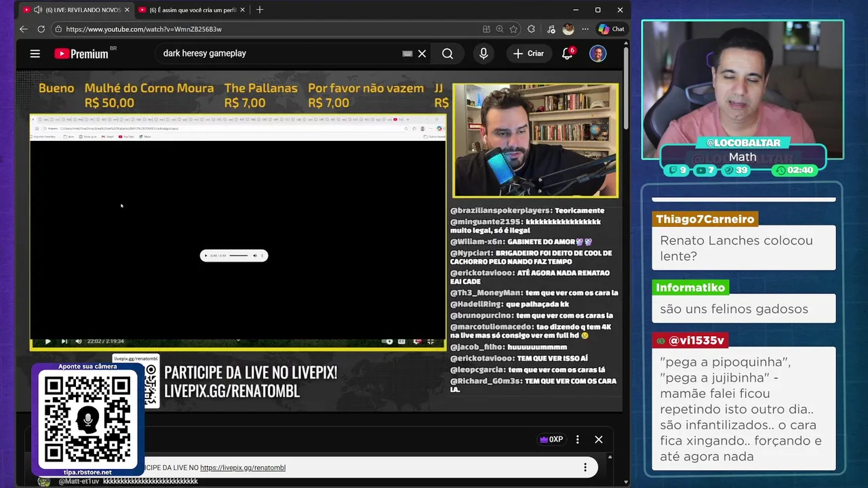Mute the YouTube player volume
Viewport: 868px width, 488px height.
point(79,342)
